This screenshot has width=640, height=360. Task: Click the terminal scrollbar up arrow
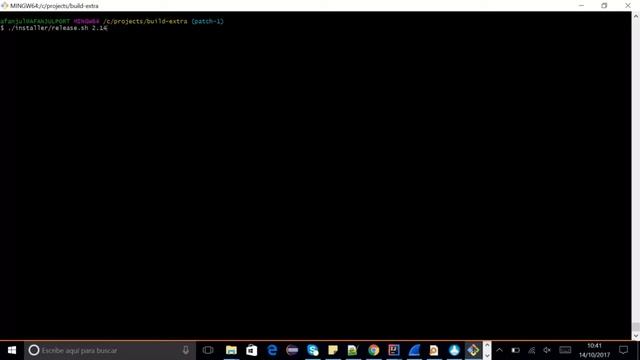[636, 16]
